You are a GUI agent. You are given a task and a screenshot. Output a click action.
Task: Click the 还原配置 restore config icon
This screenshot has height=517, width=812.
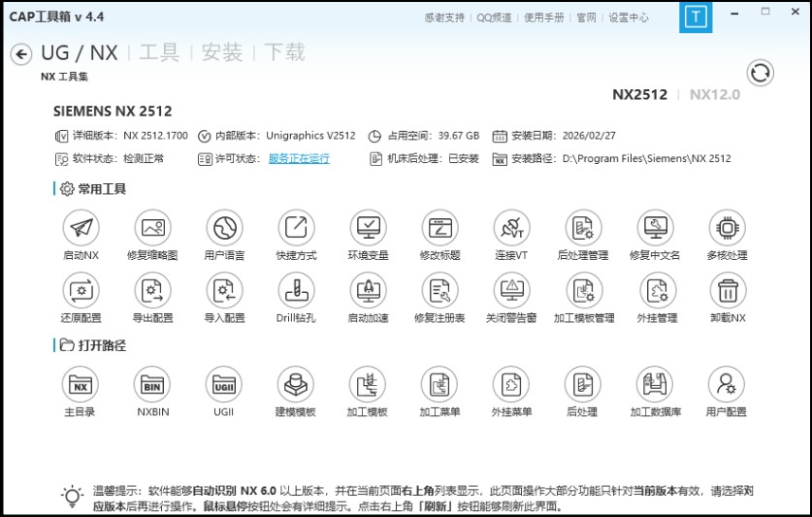coord(81,291)
